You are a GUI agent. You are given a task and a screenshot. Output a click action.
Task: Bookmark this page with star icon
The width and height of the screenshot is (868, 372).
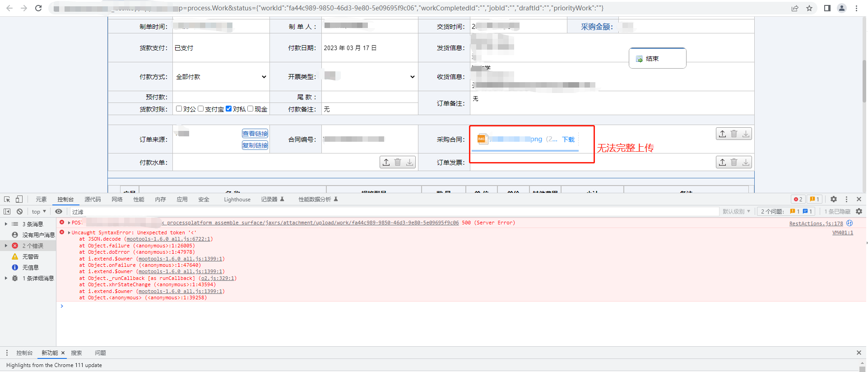click(x=809, y=8)
